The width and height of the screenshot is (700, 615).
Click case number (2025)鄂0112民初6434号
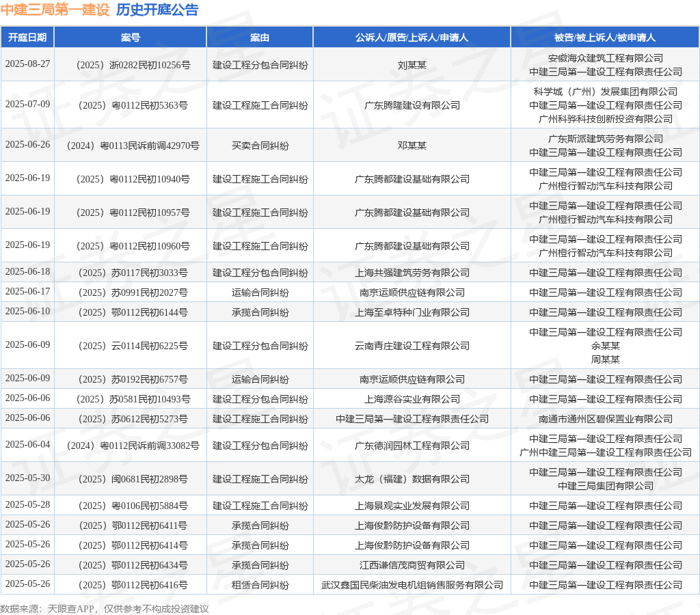[x=133, y=565]
